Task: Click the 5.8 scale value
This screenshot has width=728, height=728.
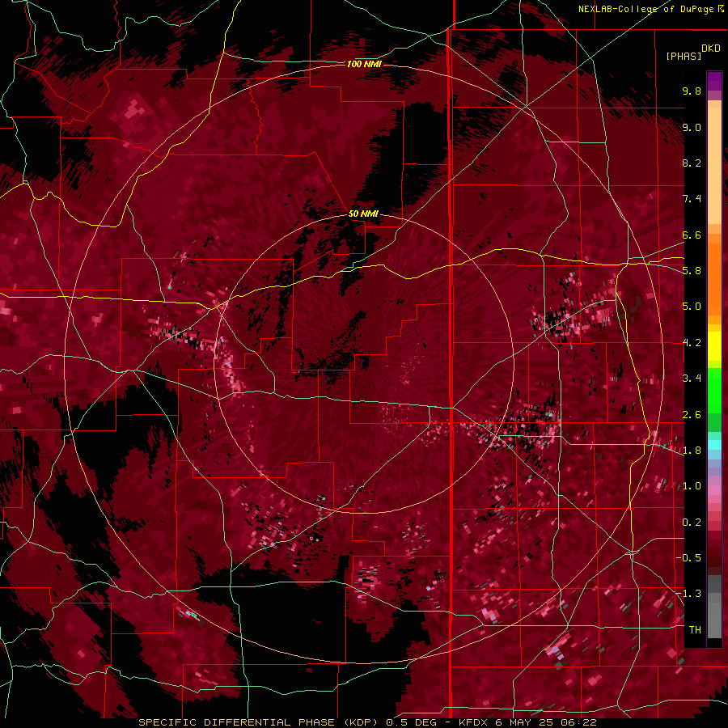Action: click(692, 271)
